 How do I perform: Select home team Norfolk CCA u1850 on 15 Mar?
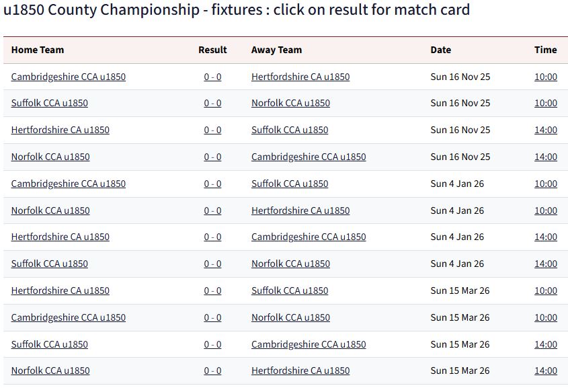coord(50,370)
